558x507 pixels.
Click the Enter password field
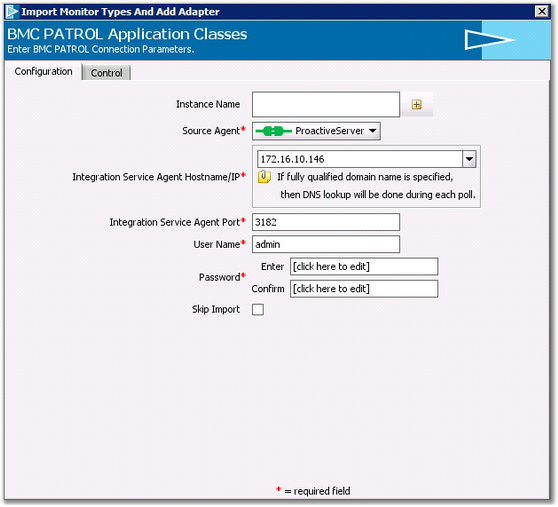pos(364,266)
